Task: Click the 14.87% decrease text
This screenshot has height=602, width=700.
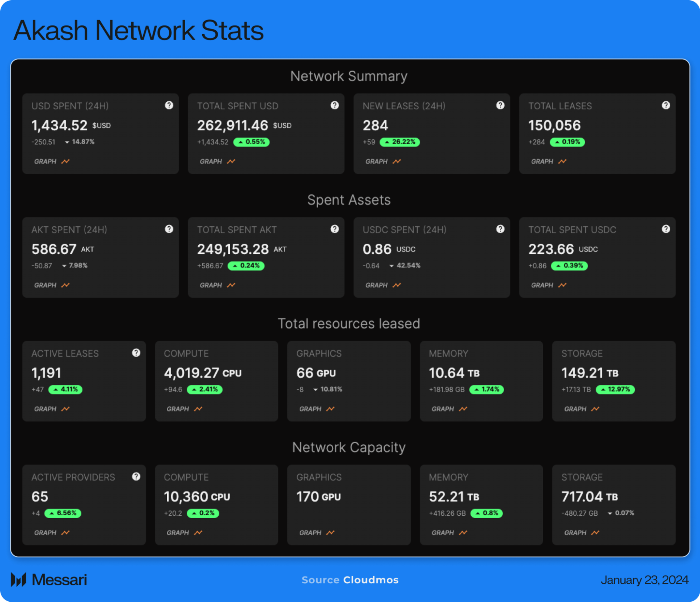Action: point(79,142)
